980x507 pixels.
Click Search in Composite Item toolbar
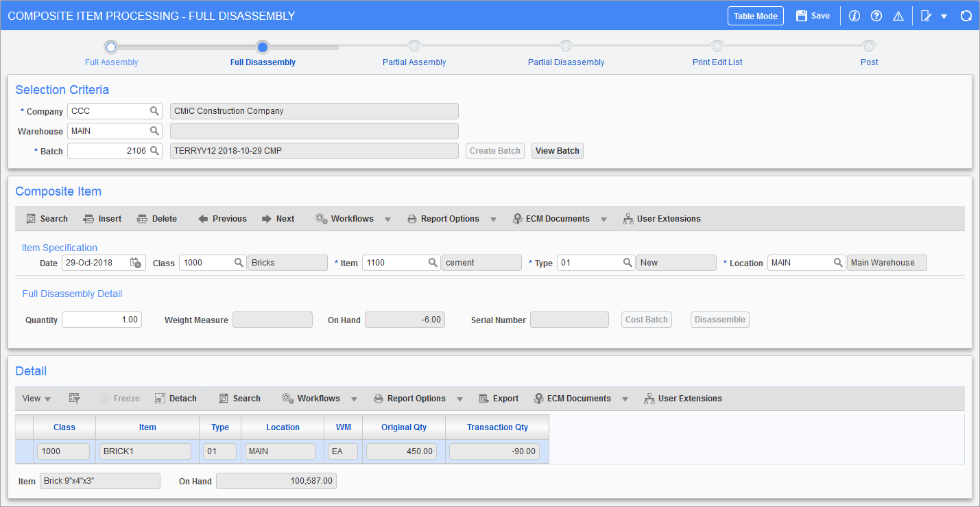pos(47,219)
